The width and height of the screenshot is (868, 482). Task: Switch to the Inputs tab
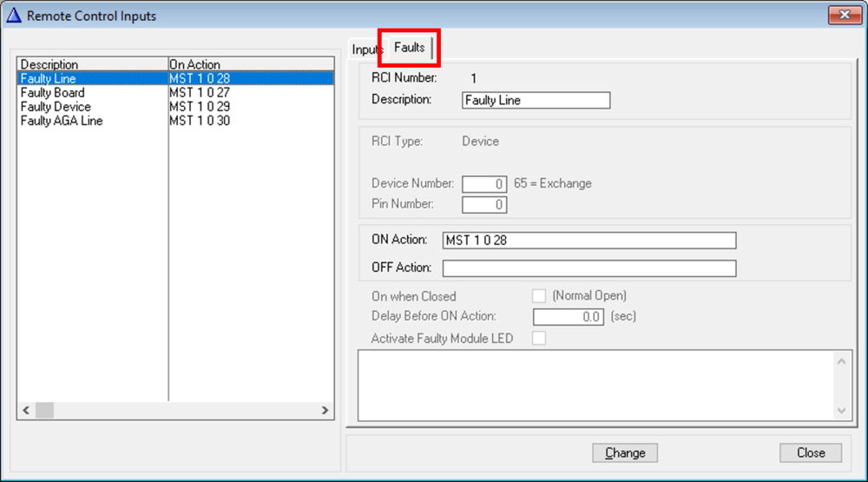click(366, 50)
